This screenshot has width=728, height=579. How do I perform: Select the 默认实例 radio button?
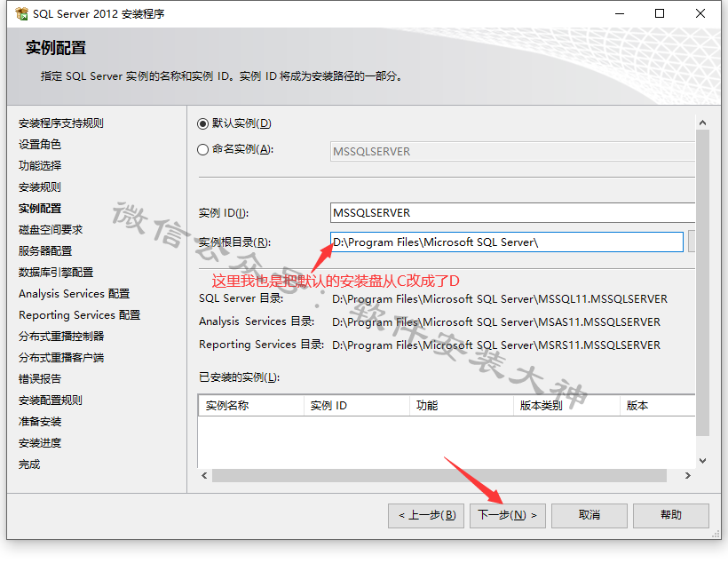[202, 124]
